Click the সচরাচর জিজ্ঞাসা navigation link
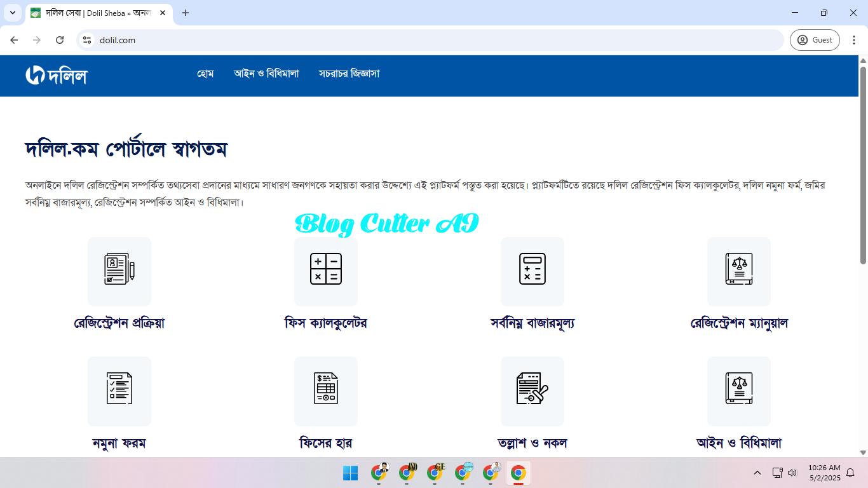Viewport: 868px width, 488px height. click(349, 74)
